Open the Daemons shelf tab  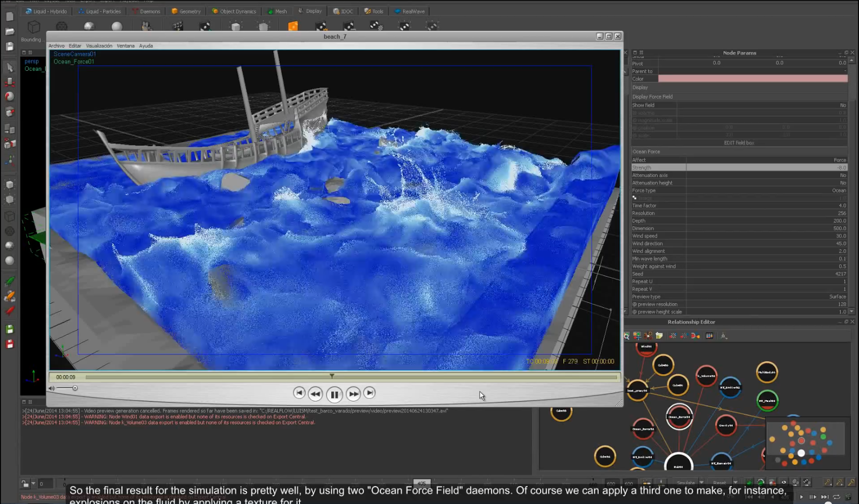[146, 11]
